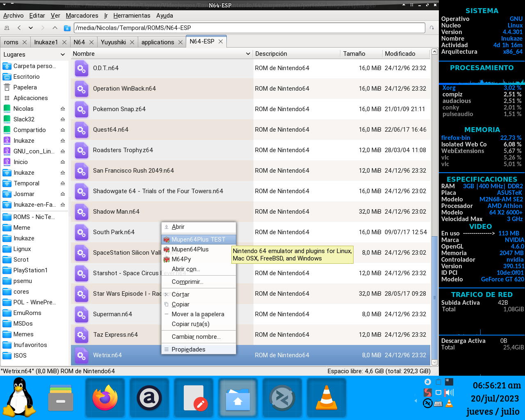Sort by the Modificado column header
Viewport: 525px width, 420px height.
(406, 54)
